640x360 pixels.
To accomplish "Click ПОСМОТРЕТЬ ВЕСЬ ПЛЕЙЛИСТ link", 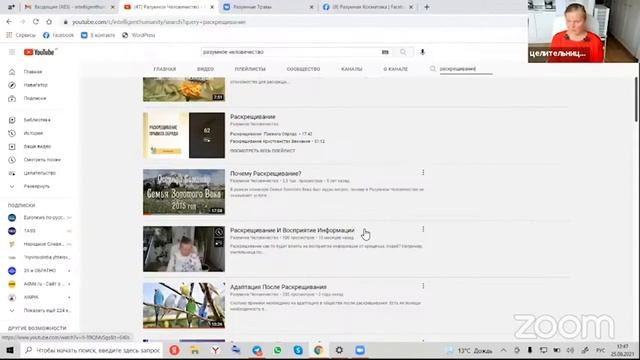I will [x=262, y=151].
